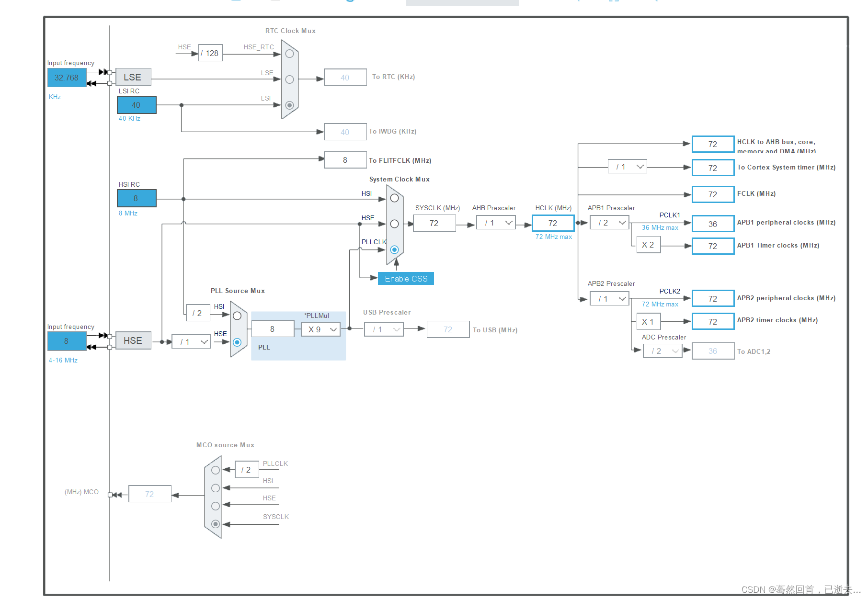
Task: Select HSI in System Clock Mux
Action: (x=394, y=198)
